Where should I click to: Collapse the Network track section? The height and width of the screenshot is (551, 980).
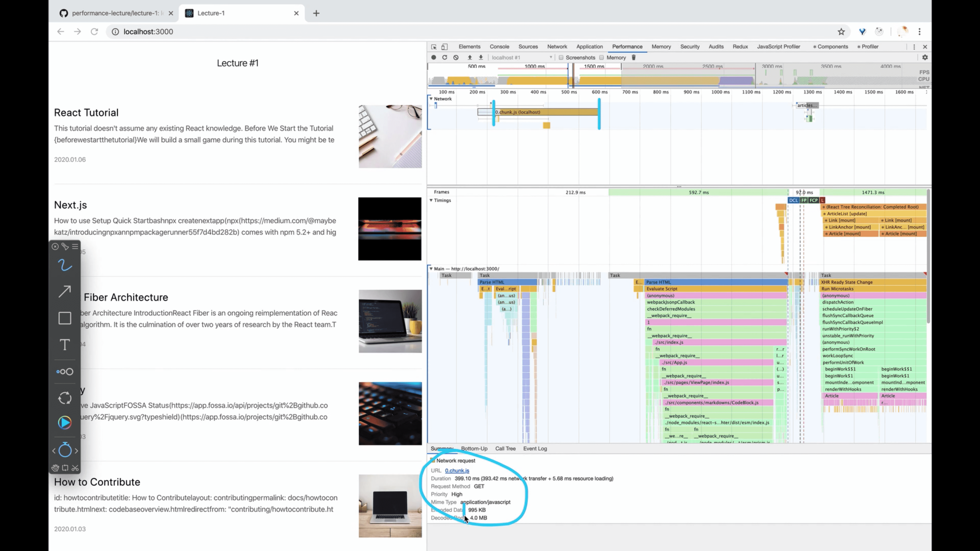(431, 99)
